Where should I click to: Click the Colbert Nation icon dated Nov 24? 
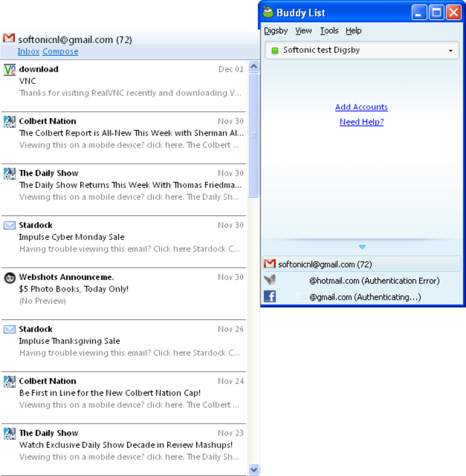[10, 382]
